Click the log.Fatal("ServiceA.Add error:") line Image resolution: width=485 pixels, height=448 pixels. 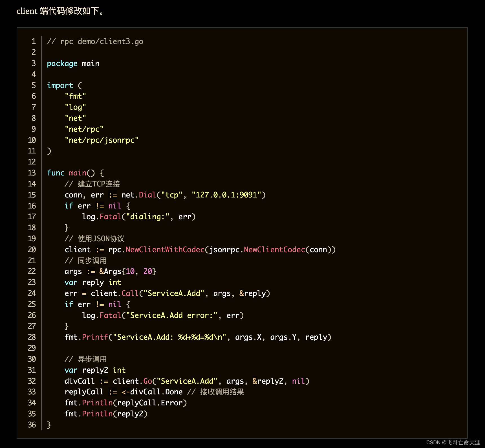[163, 315]
